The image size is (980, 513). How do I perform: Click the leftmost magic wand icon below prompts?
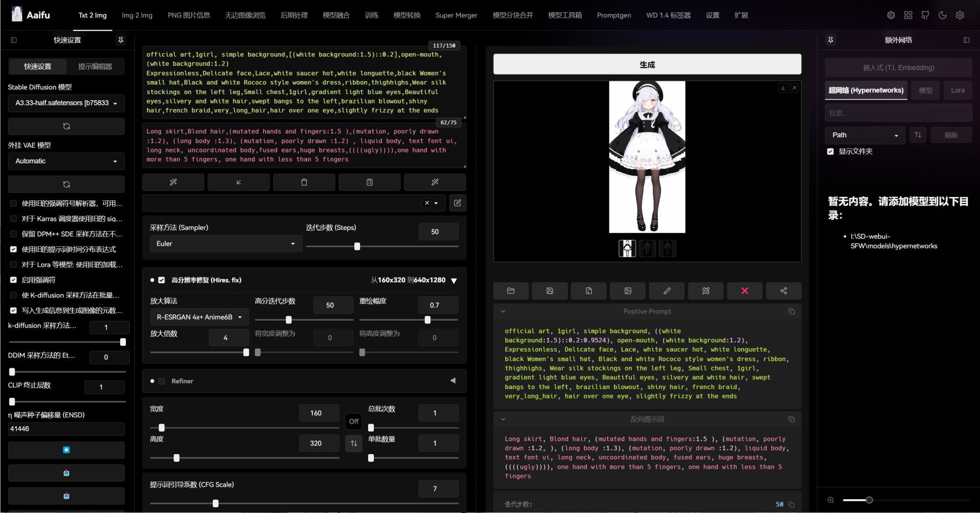click(x=173, y=182)
